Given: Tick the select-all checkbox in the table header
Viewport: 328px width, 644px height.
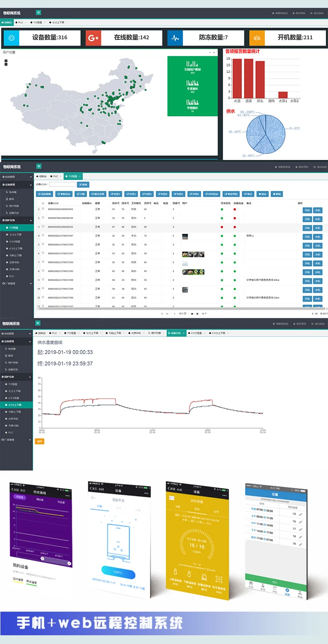Looking at the screenshot, I should tap(43, 203).
